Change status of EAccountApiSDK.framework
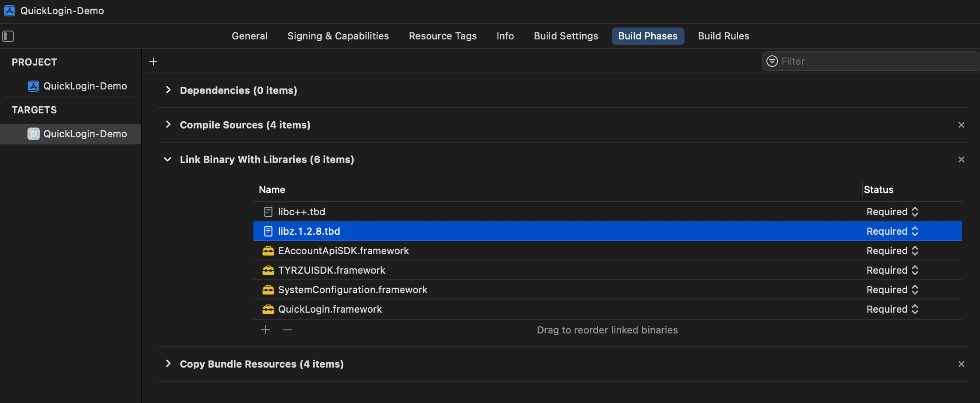The width and height of the screenshot is (980, 403). pos(892,251)
